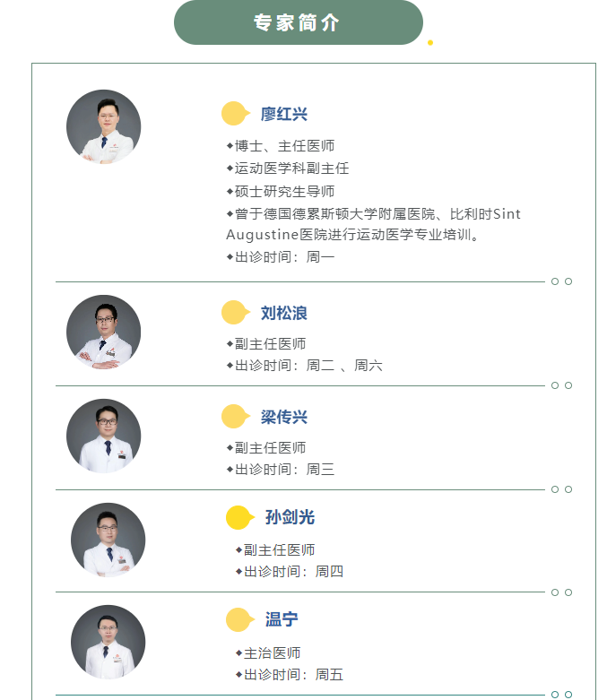The height and width of the screenshot is (700, 607).
Task: Click the 硕士研究生导师 title text
Action: pyautogui.click(x=284, y=191)
